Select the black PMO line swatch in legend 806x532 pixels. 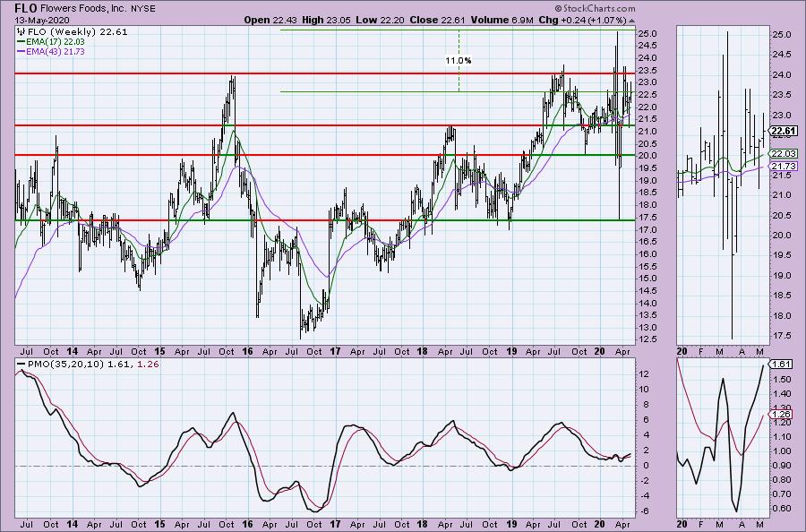coord(21,365)
